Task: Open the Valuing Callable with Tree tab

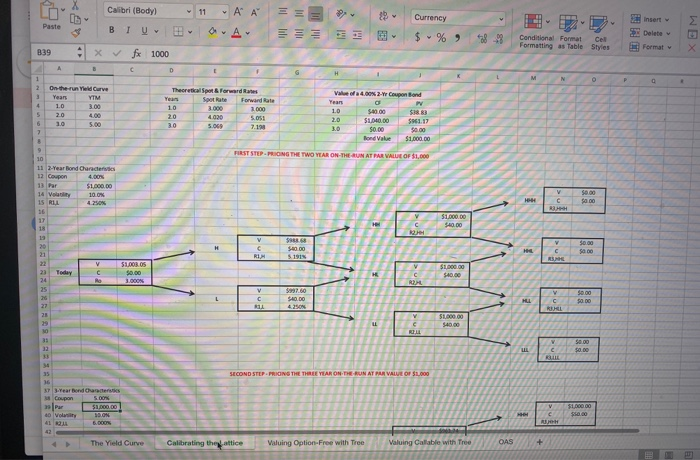Action: 430,442
